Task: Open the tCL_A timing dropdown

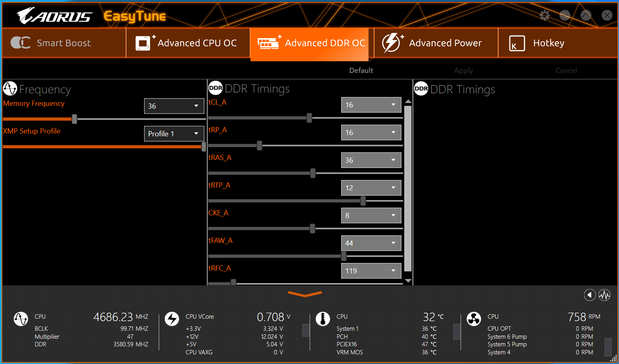Action: 371,105
